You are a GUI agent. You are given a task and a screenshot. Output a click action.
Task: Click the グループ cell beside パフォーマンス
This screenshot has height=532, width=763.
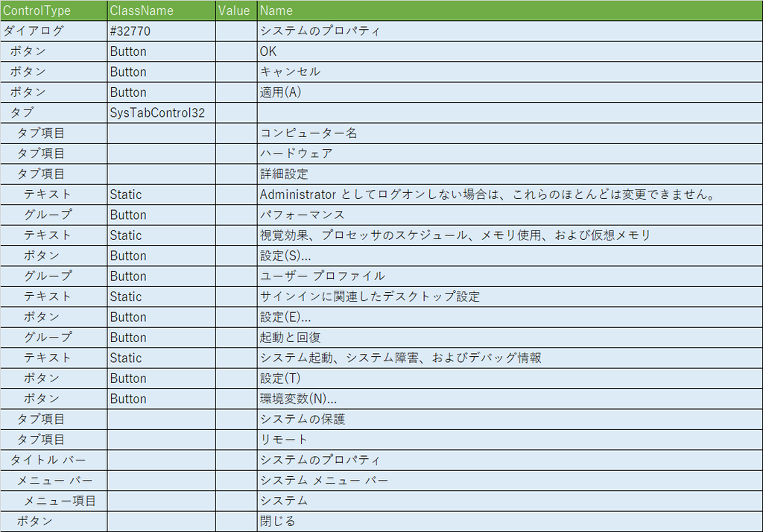tap(54, 215)
